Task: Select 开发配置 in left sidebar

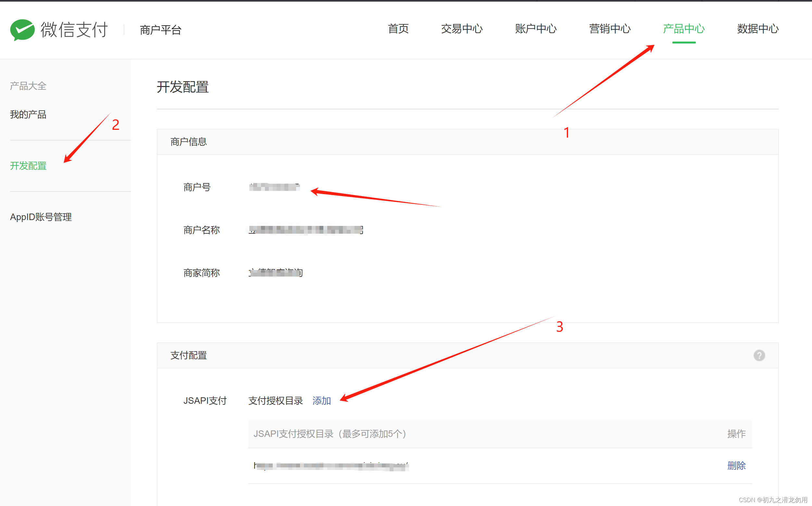Action: [x=28, y=166]
